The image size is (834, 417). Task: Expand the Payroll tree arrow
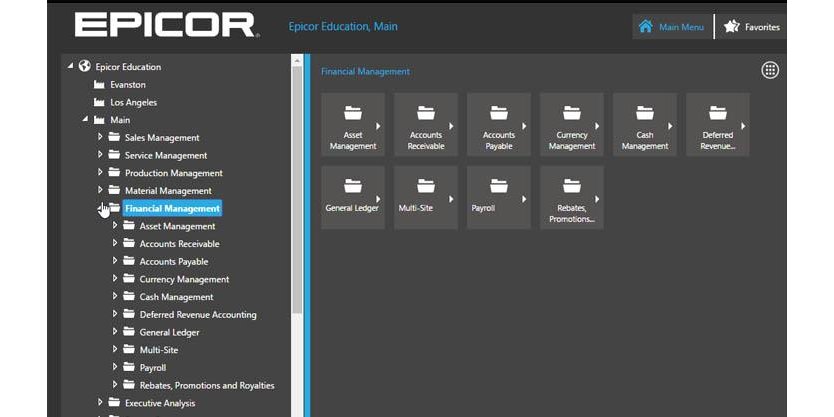click(x=114, y=367)
